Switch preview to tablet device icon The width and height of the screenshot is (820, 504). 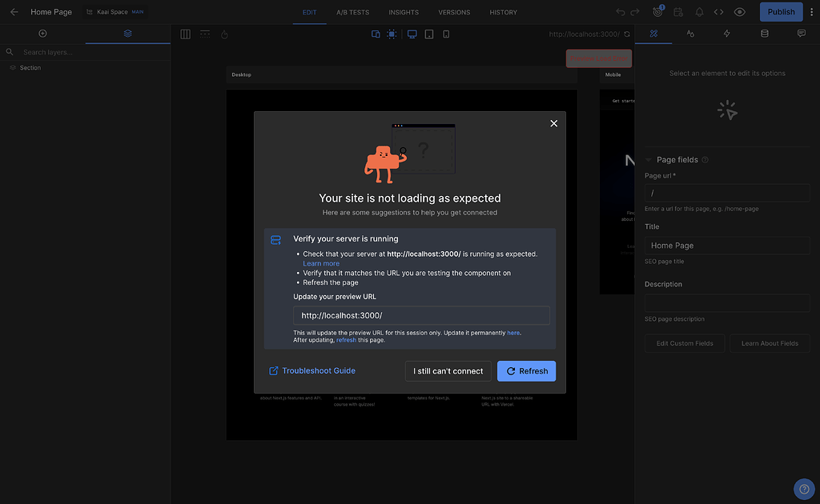point(429,34)
